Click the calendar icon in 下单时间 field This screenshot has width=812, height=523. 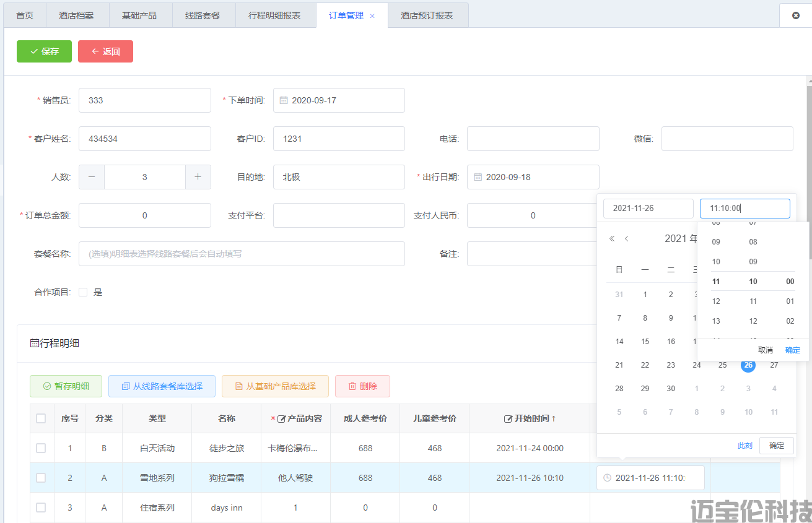[284, 100]
